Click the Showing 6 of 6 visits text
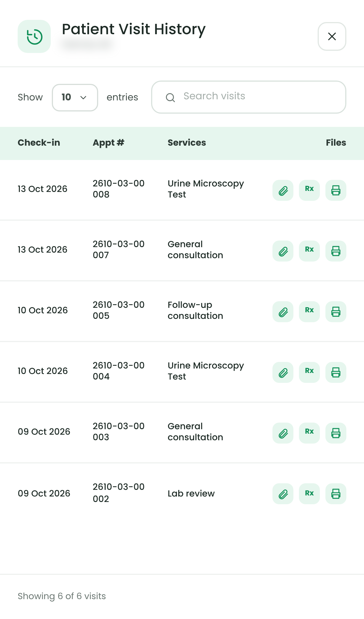 pyautogui.click(x=62, y=596)
